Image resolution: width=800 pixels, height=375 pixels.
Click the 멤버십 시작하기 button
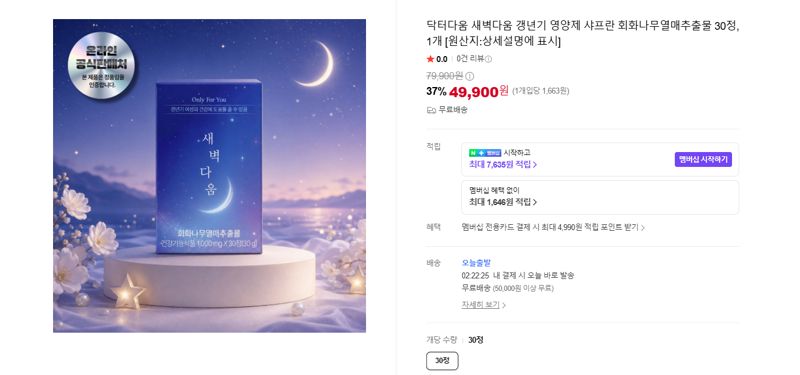[703, 160]
